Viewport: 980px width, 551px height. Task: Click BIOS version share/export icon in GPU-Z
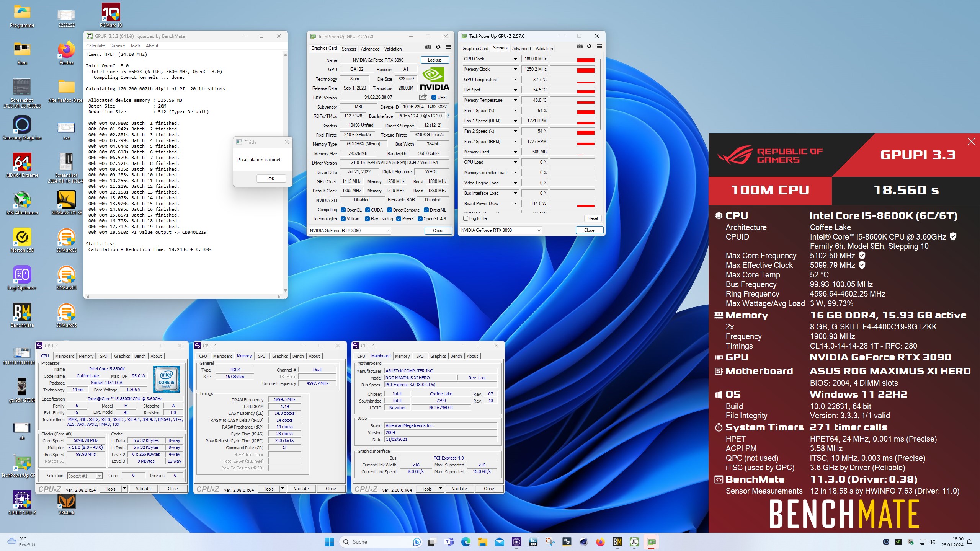(423, 97)
